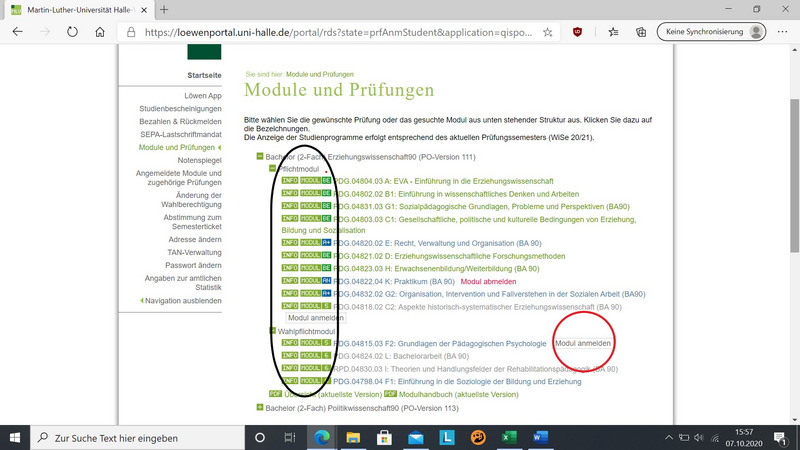Launch Excel from the taskbar
The height and width of the screenshot is (450, 800).
pyautogui.click(x=508, y=438)
